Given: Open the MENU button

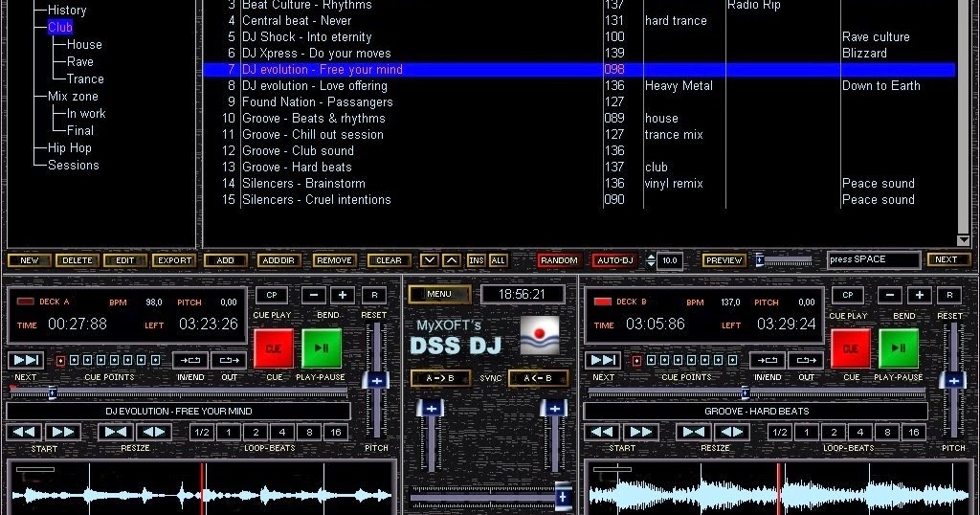Looking at the screenshot, I should tap(439, 294).
